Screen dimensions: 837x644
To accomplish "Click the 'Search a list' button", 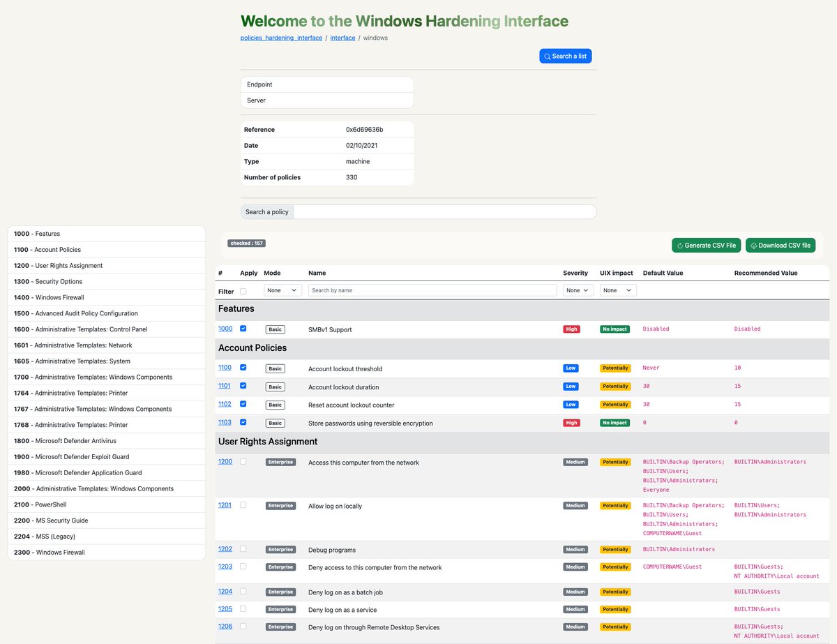I will pos(565,56).
